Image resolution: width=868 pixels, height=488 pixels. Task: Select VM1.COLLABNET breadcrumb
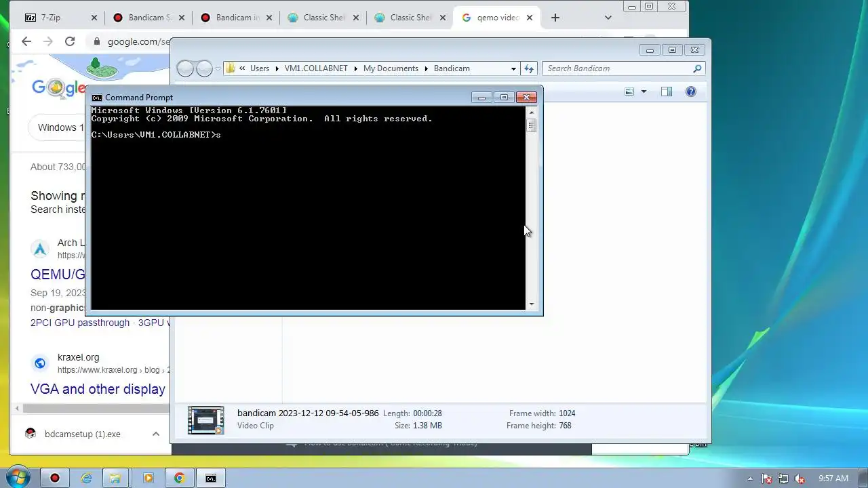pyautogui.click(x=316, y=68)
